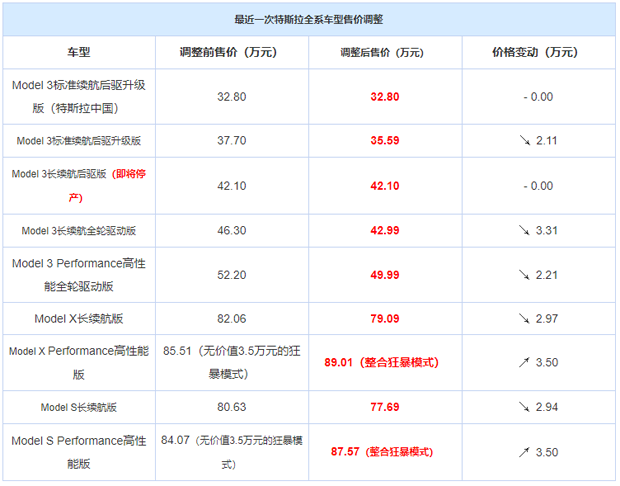Select Model 3长续航全轮驱动版 row name
This screenshot has height=486, width=620.
coord(79,231)
